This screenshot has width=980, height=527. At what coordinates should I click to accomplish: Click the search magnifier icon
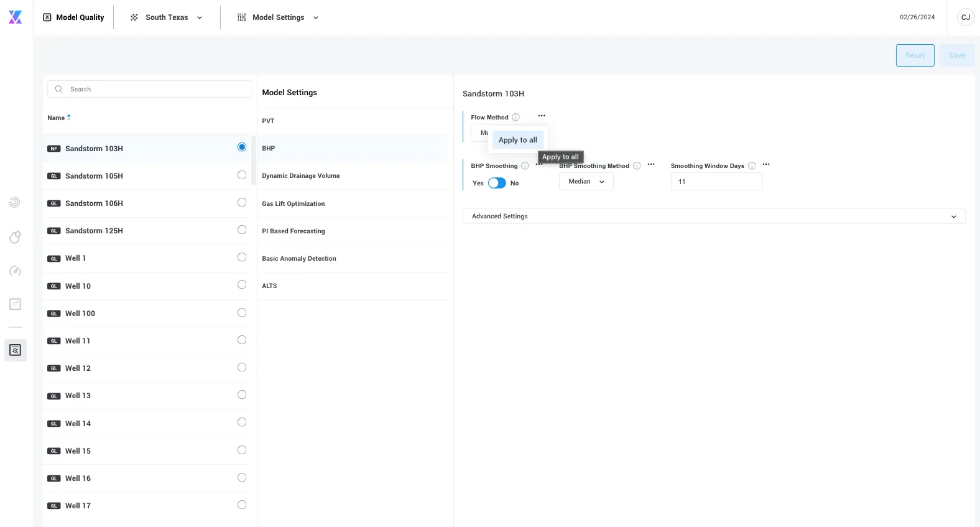58,89
